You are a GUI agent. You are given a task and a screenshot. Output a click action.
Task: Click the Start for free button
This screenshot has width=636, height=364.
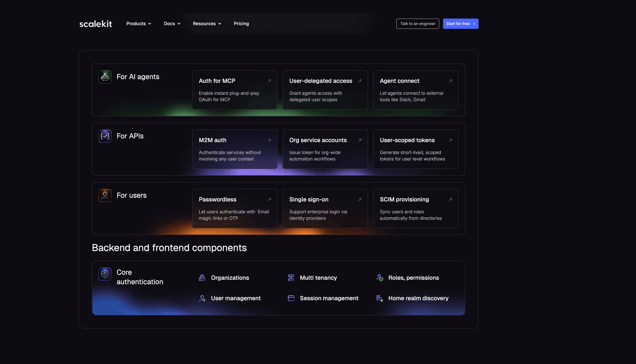(x=461, y=24)
